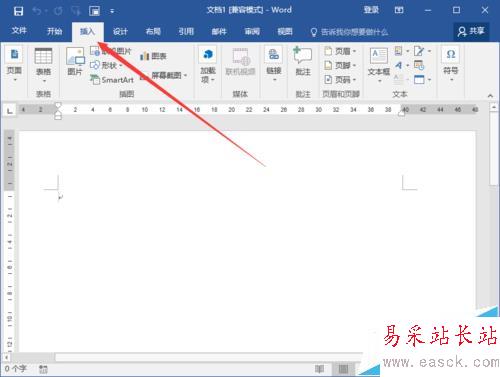Open the 屏幕截图 screenshot dropdown
The width and height of the screenshot is (500, 377).
click(x=163, y=76)
